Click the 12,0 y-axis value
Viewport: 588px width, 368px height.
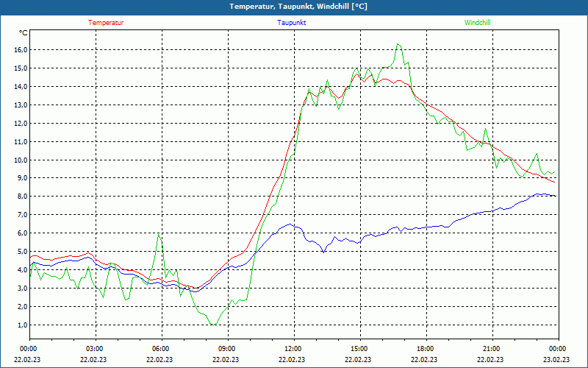21,123
